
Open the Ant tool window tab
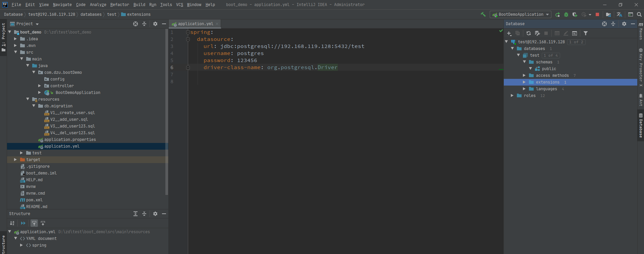[x=641, y=100]
